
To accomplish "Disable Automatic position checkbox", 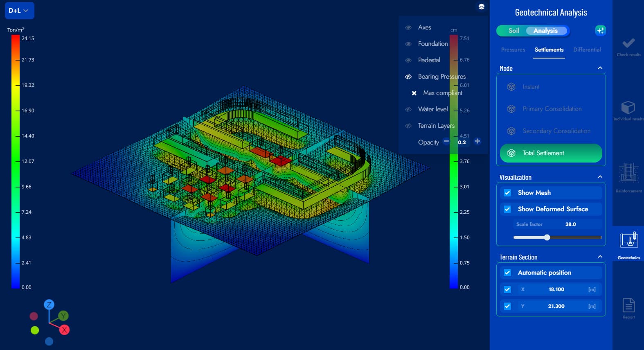I will click(507, 273).
